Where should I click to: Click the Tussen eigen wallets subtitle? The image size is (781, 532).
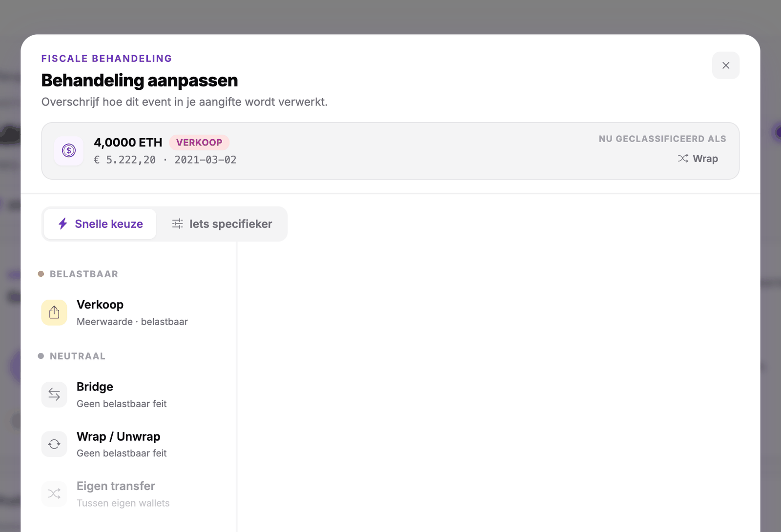click(x=123, y=503)
